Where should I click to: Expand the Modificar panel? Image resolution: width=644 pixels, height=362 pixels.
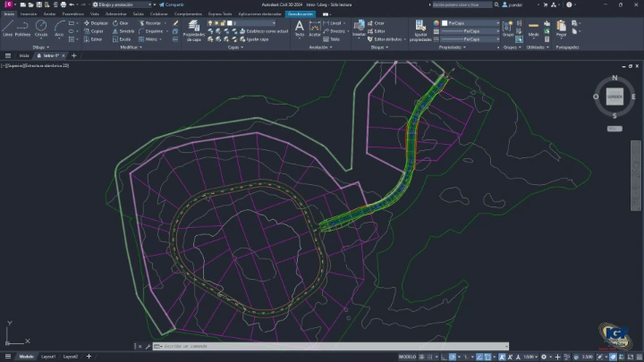click(x=131, y=47)
